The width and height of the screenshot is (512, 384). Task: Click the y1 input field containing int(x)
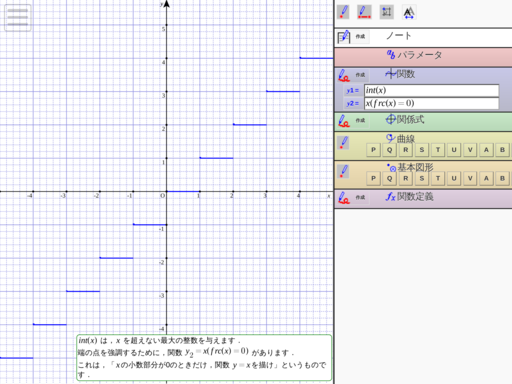[432, 90]
